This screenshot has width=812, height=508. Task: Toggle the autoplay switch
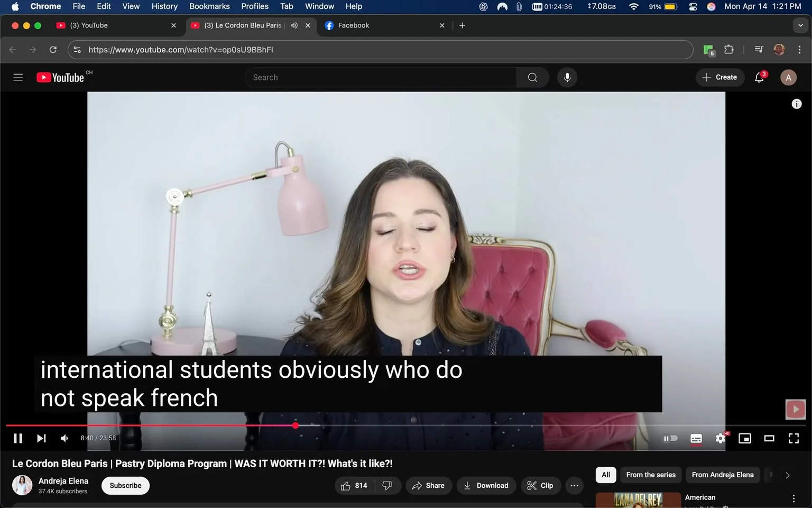pyautogui.click(x=670, y=438)
